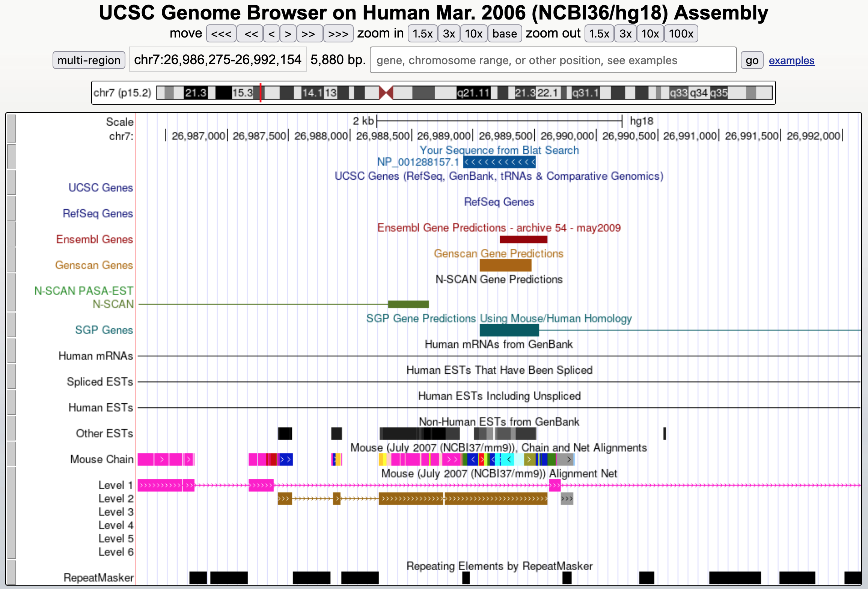Open the Other ESTs track label

(x=104, y=434)
